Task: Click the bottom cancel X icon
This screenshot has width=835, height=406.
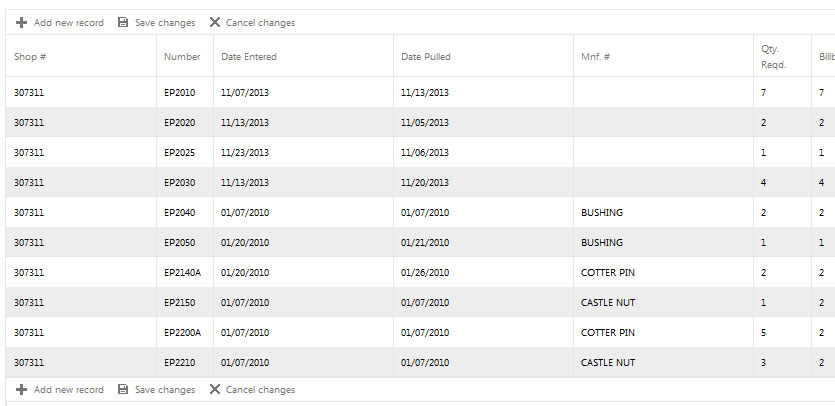Action: click(214, 389)
